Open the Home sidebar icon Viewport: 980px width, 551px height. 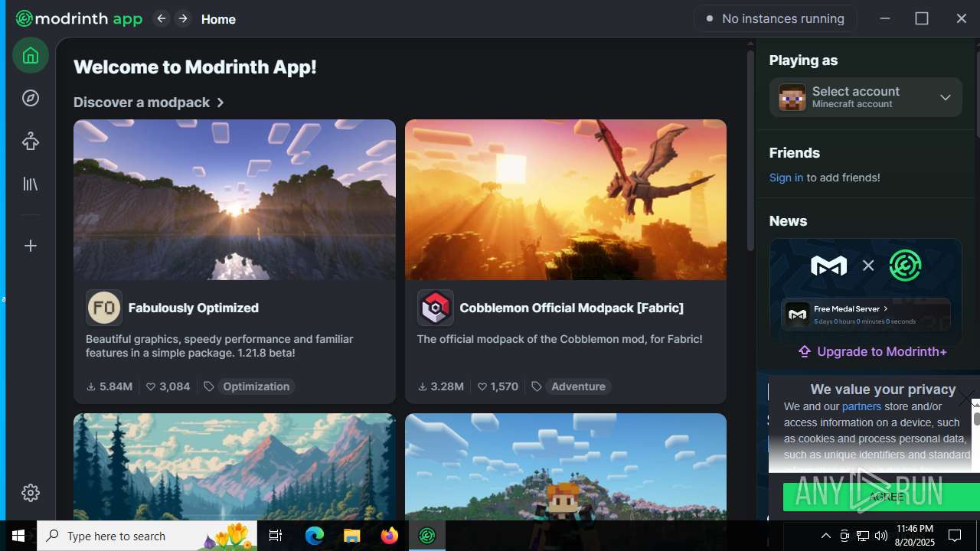point(31,55)
